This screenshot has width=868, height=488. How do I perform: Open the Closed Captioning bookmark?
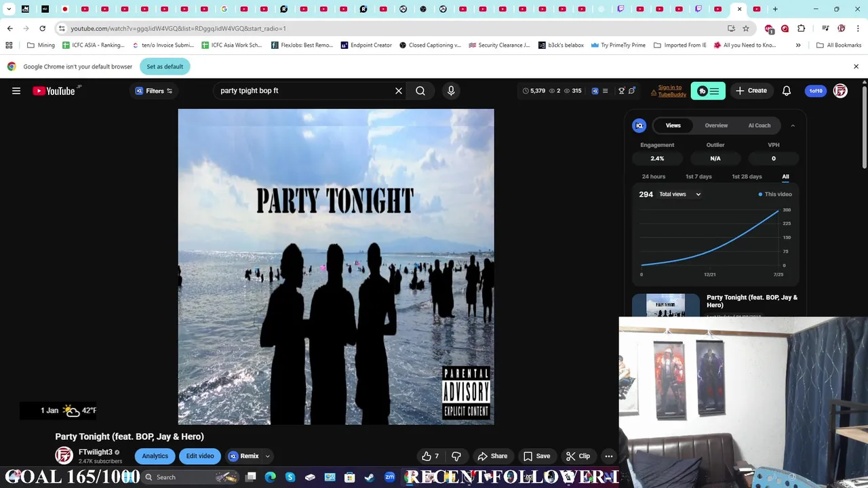(430, 45)
